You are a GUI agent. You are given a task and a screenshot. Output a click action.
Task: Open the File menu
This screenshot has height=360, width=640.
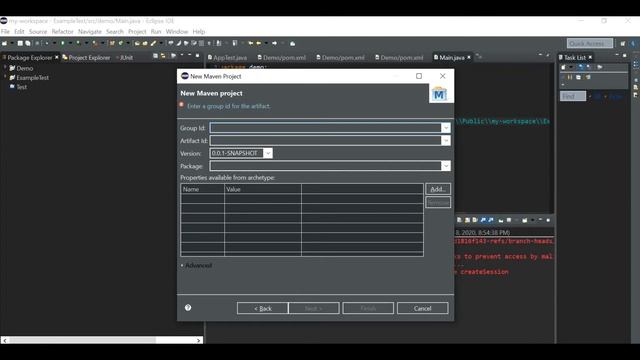(5, 31)
